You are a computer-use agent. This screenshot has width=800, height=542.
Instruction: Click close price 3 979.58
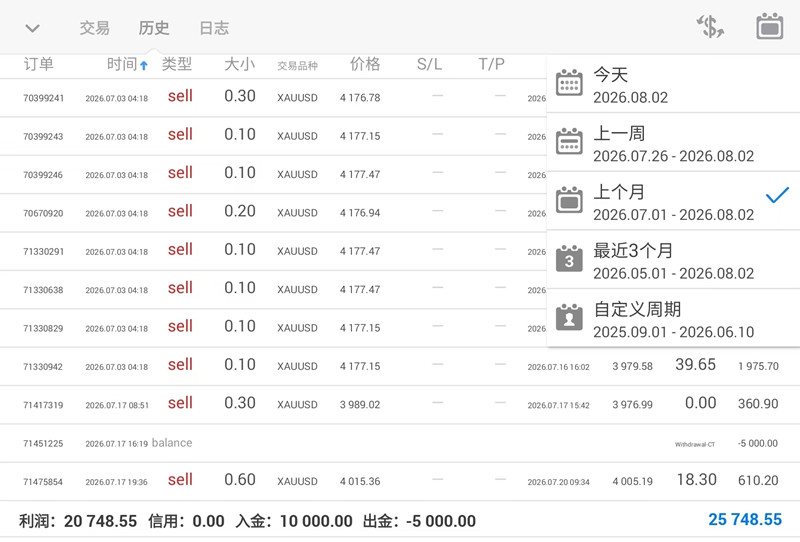click(x=633, y=366)
